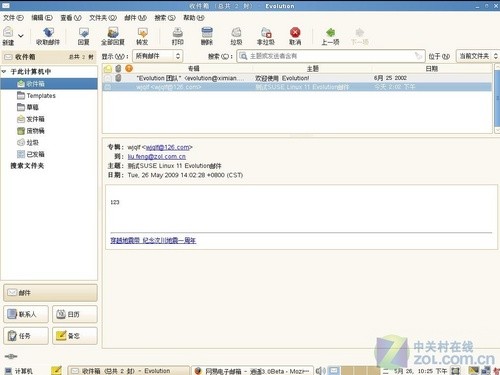This screenshot has height=375, width=500.
Task: Click the 打印 (Print) toolbar icon
Action: [178, 32]
